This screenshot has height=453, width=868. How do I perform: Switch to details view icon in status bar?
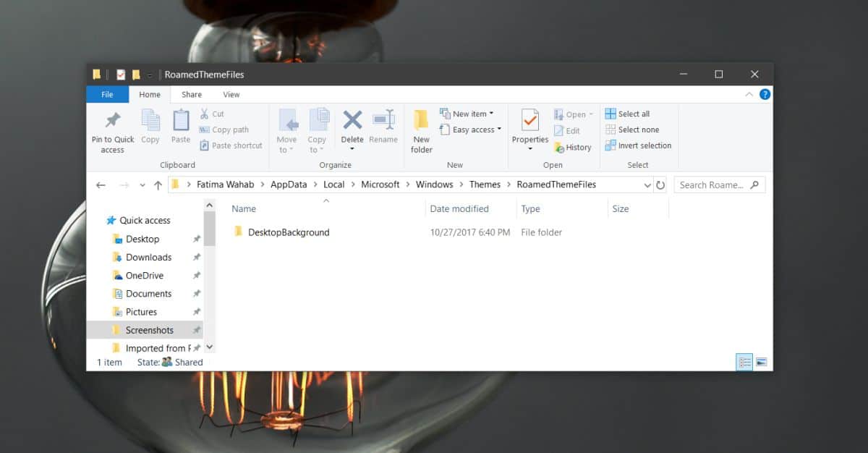click(744, 362)
